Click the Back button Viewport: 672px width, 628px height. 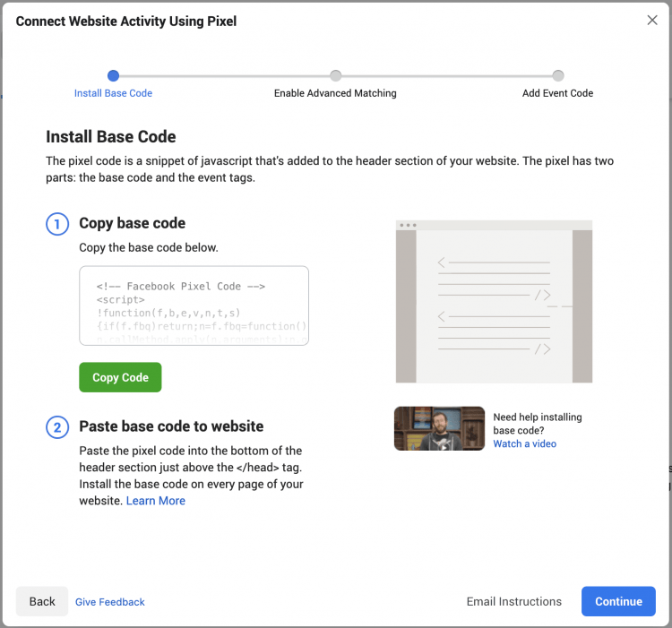pos(42,602)
